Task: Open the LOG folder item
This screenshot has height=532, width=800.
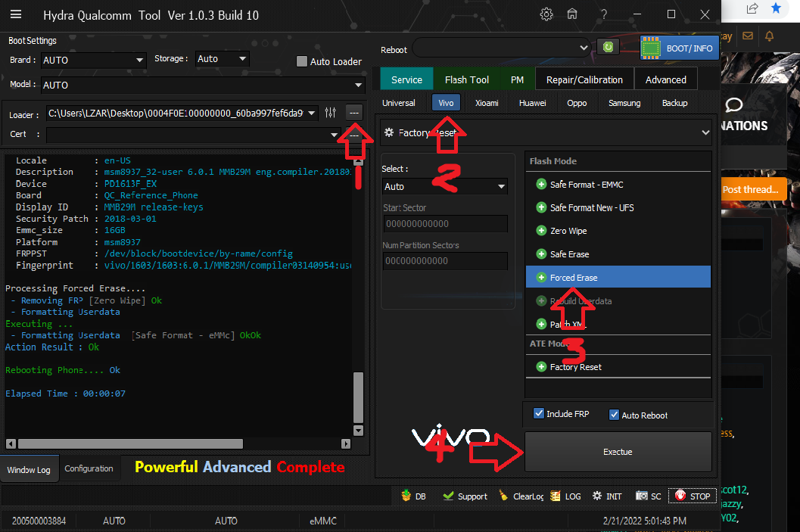Action: click(565, 496)
